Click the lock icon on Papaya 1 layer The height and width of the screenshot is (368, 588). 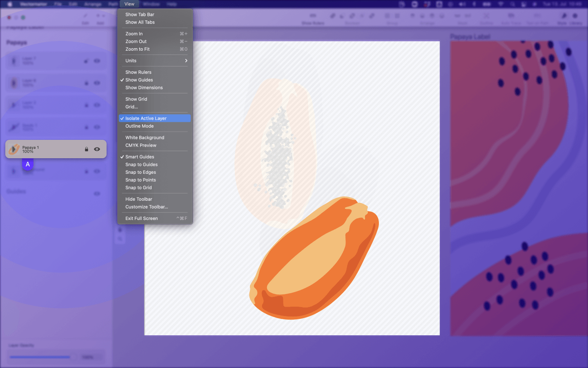[86, 149]
